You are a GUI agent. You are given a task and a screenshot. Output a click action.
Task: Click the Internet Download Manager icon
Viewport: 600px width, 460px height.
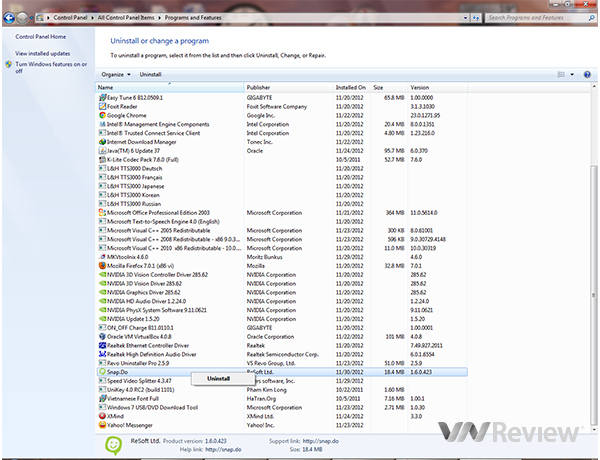coord(102,142)
